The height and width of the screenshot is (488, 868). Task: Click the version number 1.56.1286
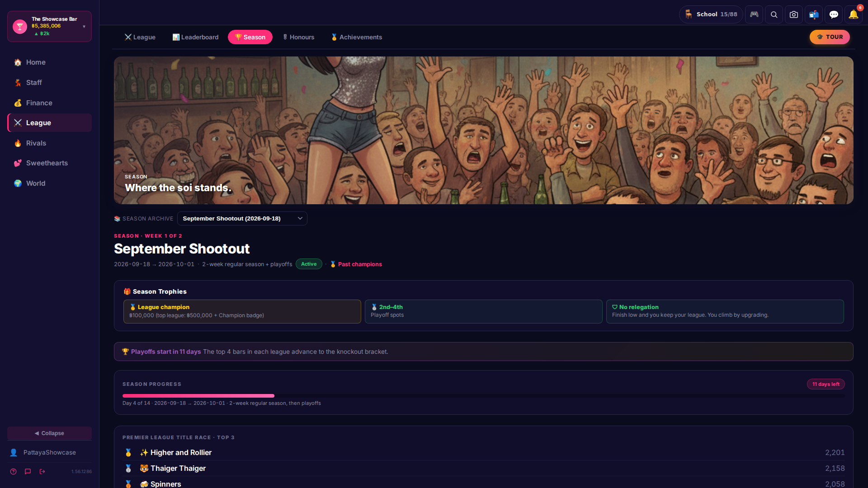(x=81, y=472)
